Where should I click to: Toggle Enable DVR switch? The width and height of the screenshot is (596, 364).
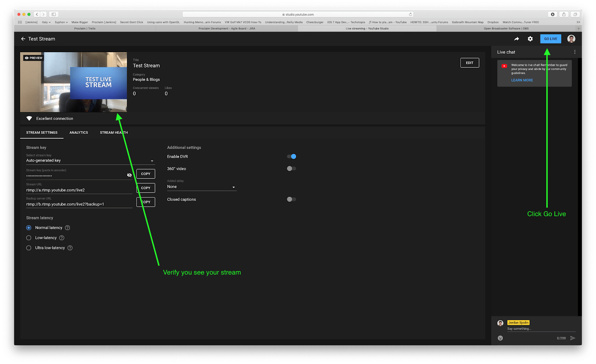291,156
